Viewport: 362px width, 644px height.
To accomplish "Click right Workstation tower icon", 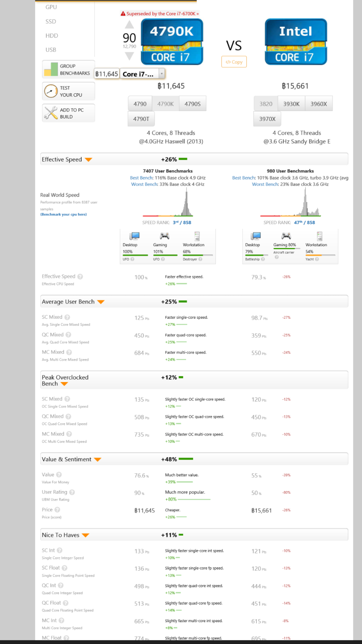I will (320, 236).
